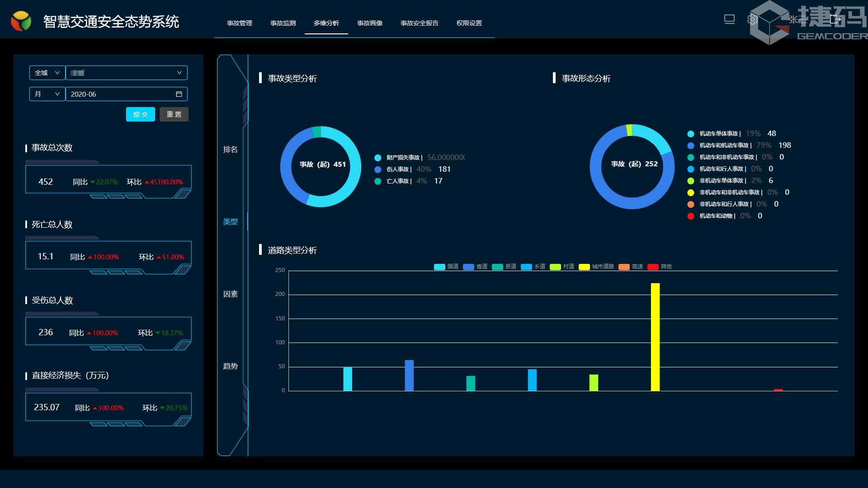Expand the 全城 region dropdown
868x488 pixels.
point(47,73)
